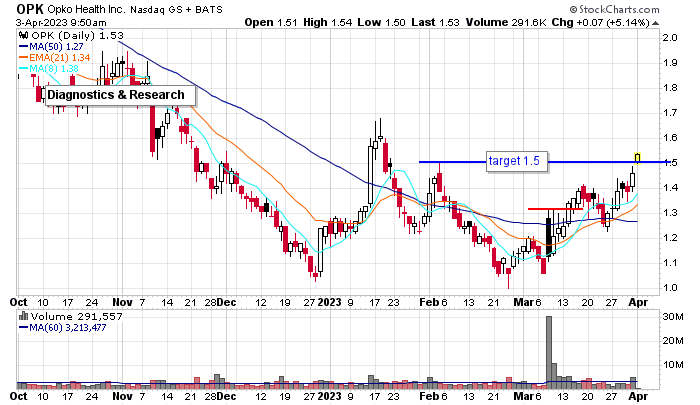Image resolution: width=700 pixels, height=405 pixels.
Task: Click the 2.0 price axis label
Action: pos(670,38)
